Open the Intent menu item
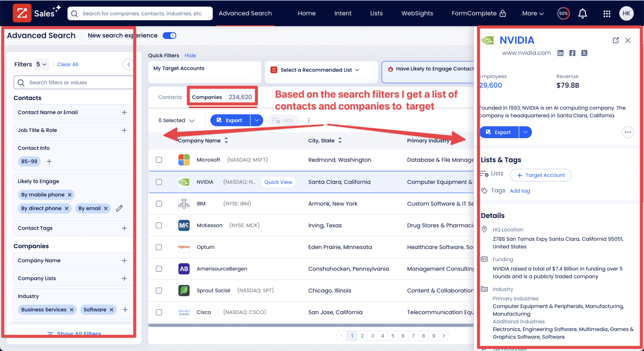 click(x=343, y=13)
